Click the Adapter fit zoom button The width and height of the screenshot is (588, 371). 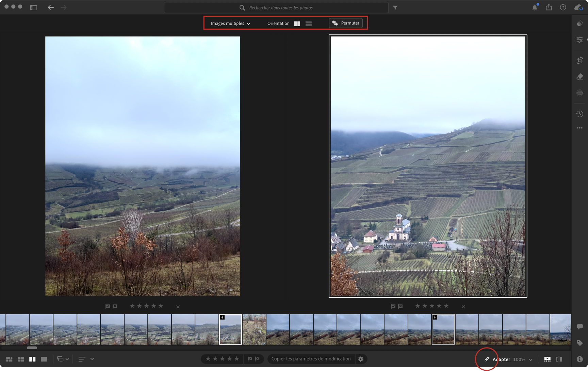501,359
